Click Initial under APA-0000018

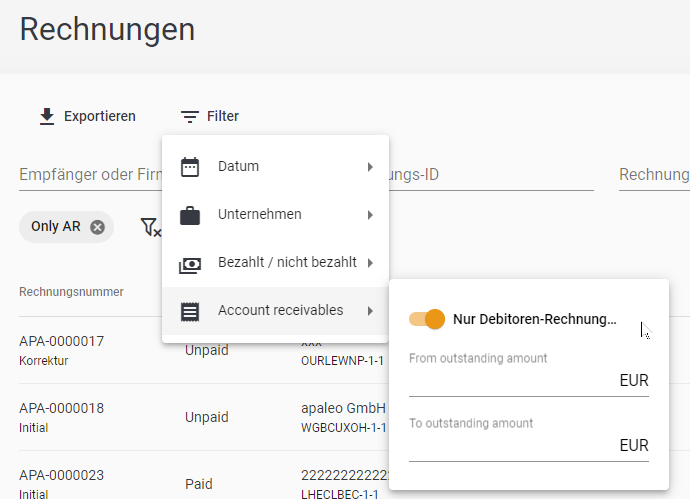tap(33, 428)
